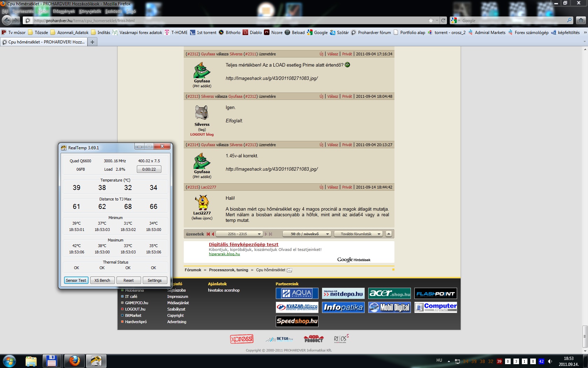The image size is (588, 368).
Task: Open the volume speaker tray icon
Action: tap(550, 361)
